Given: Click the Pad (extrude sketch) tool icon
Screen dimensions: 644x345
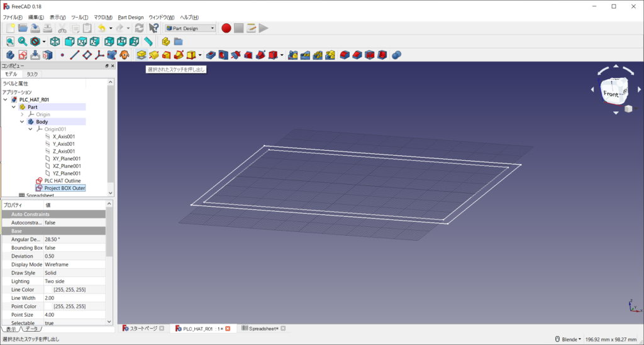Looking at the screenshot, I should (142, 55).
